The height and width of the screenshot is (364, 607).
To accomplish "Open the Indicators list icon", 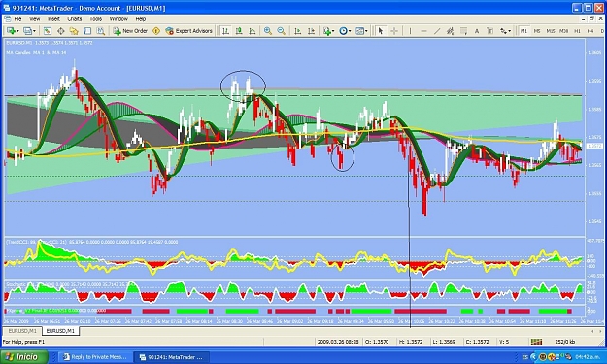I will pos(327,31).
